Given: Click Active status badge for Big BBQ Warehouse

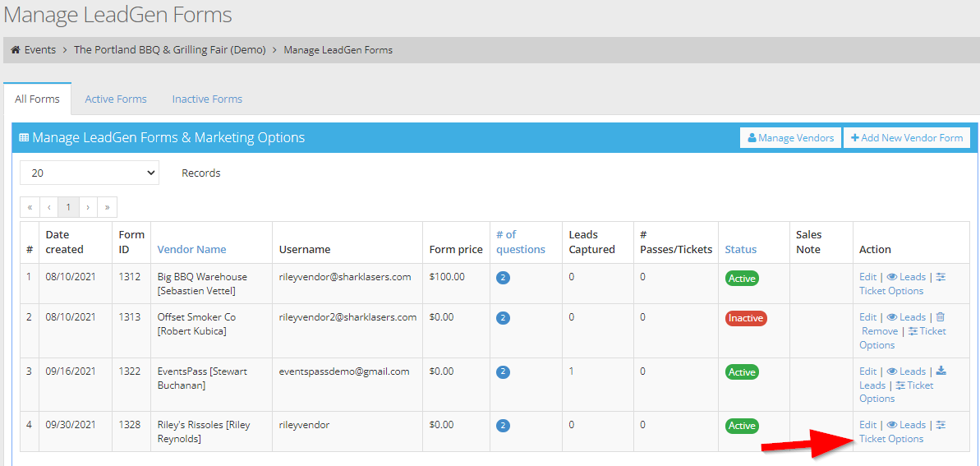Looking at the screenshot, I should coord(742,278).
